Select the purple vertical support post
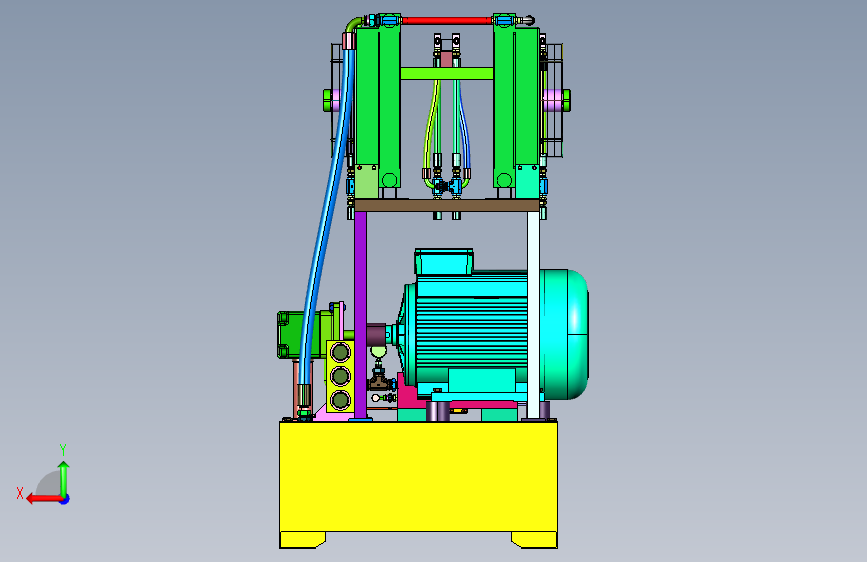This screenshot has height=562, width=867. pos(360,315)
